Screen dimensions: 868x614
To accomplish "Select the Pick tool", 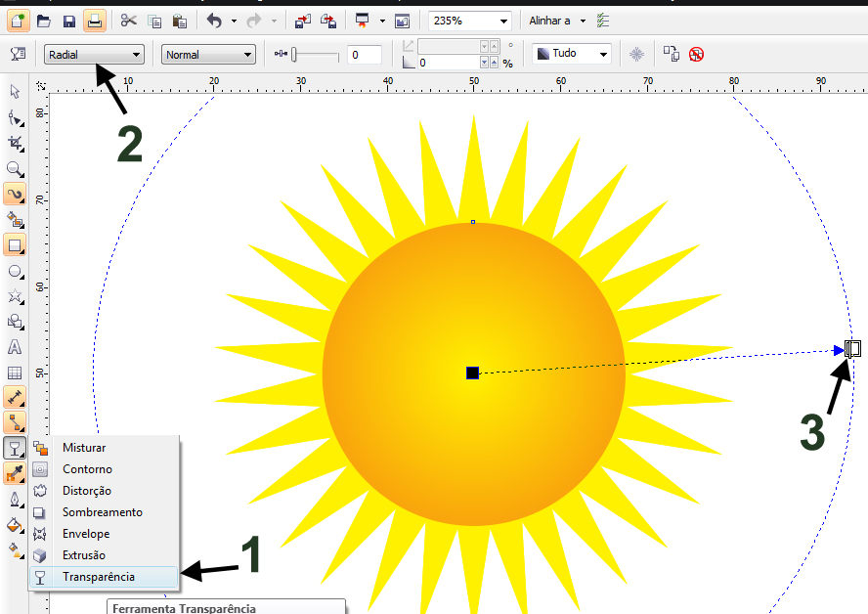I will pyautogui.click(x=15, y=92).
